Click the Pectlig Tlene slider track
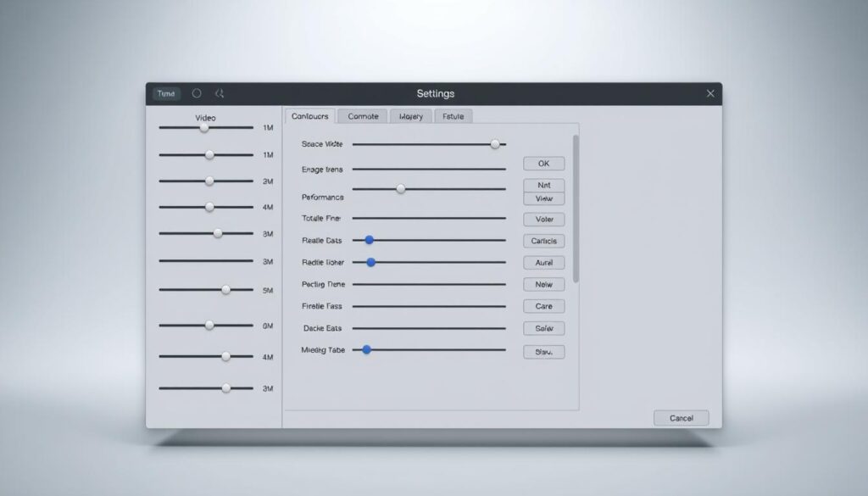Viewport: 868px width, 496px height. pyautogui.click(x=429, y=284)
